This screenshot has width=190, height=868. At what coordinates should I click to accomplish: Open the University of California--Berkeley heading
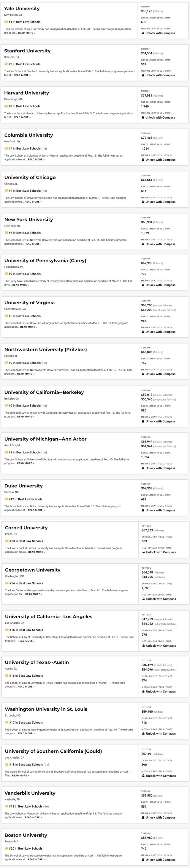(x=44, y=392)
